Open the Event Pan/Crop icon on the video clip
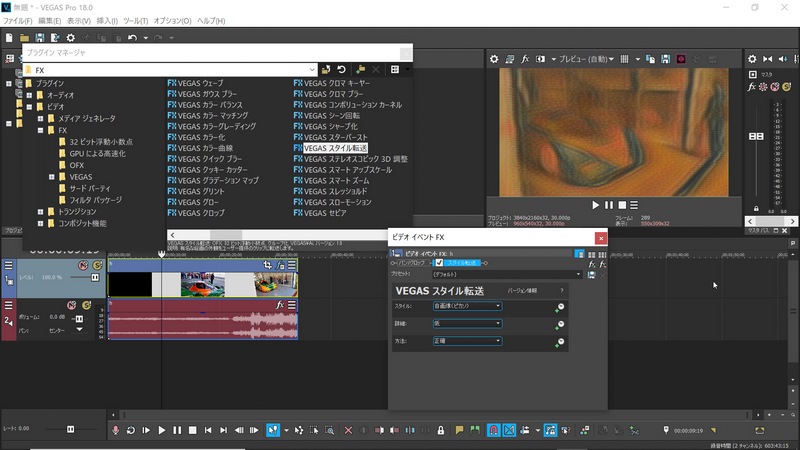The width and height of the screenshot is (800, 450). click(267, 265)
